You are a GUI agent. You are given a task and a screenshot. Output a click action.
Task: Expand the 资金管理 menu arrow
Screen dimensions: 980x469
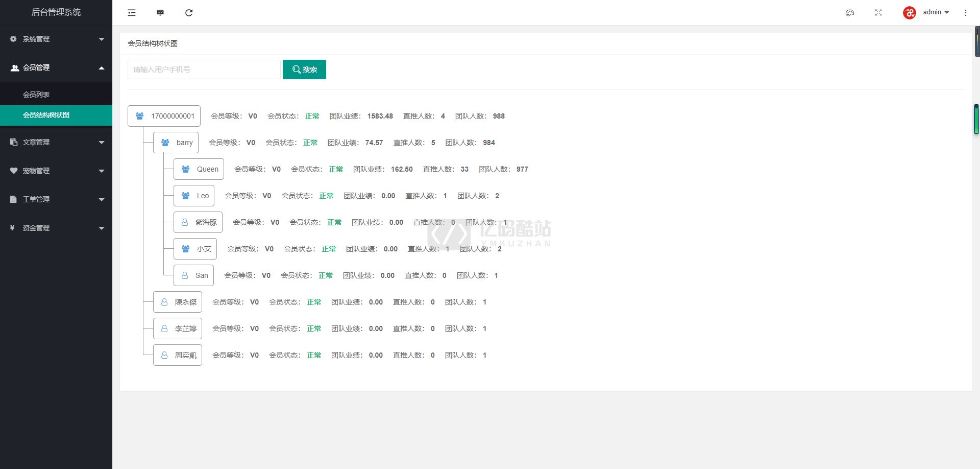pyautogui.click(x=102, y=228)
